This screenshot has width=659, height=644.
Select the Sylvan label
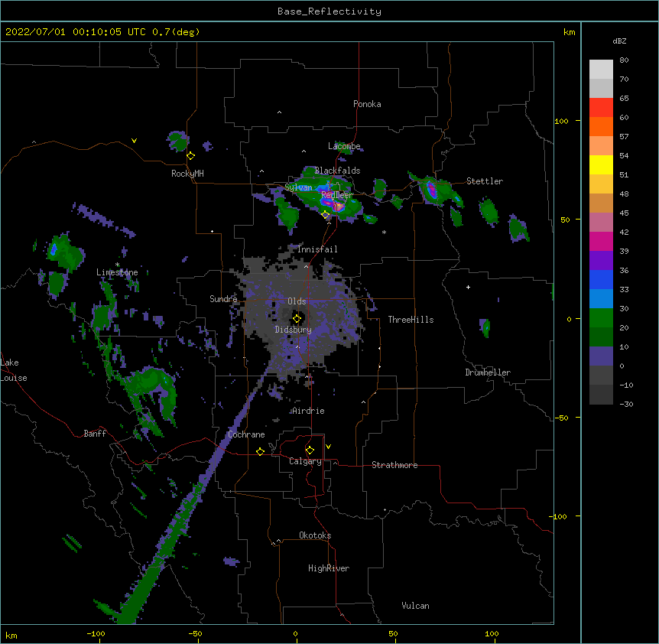298,187
